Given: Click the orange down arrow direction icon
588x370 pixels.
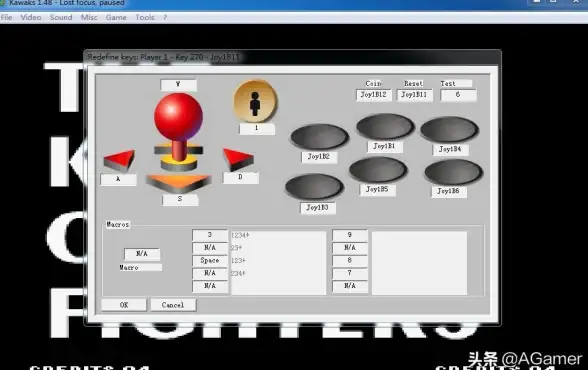Looking at the screenshot, I should tap(179, 183).
